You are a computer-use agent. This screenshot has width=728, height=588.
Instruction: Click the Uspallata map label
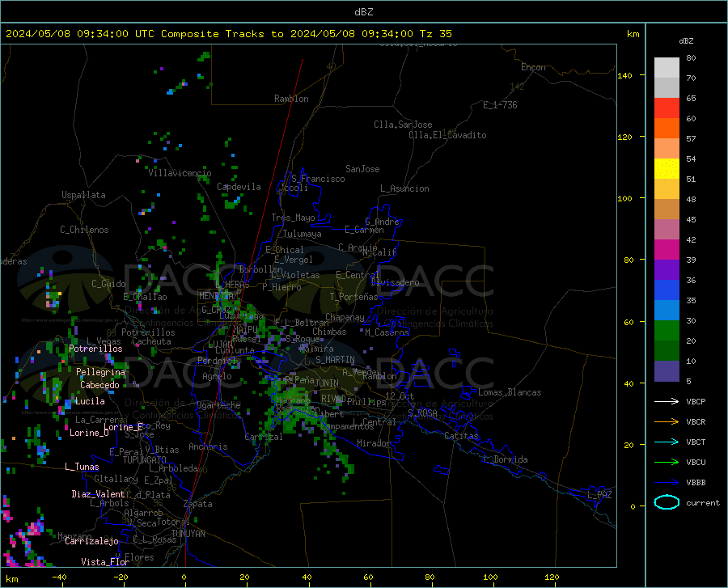pyautogui.click(x=83, y=195)
